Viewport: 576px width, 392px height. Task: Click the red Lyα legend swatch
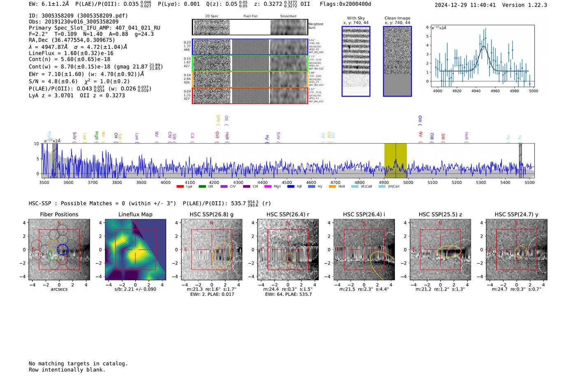(x=180, y=187)
